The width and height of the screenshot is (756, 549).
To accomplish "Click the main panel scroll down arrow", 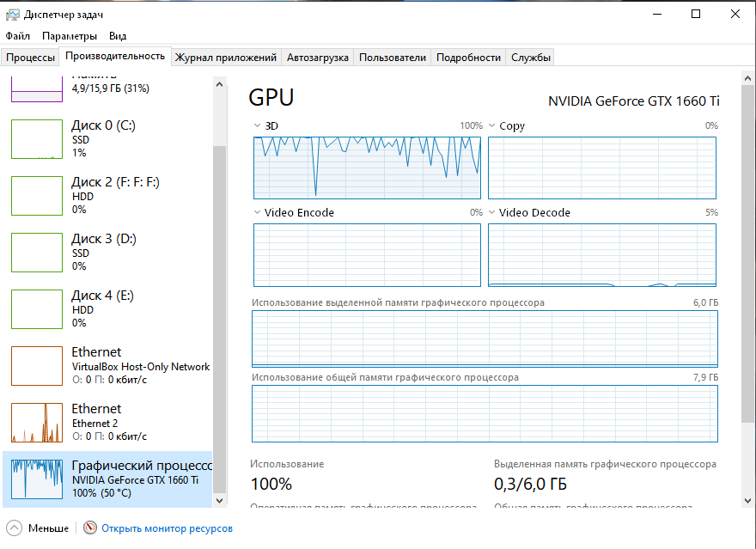I will [x=747, y=500].
